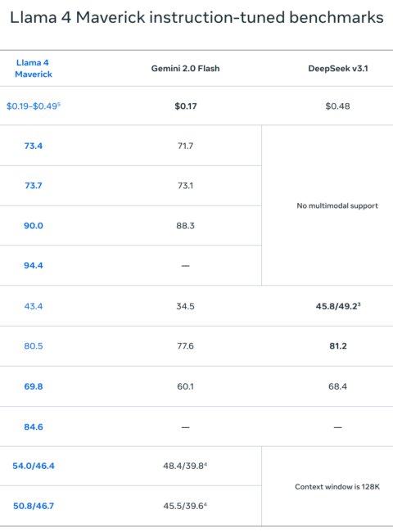Select the 94.4 Maverick score
The image size is (393, 532).
click(x=34, y=265)
